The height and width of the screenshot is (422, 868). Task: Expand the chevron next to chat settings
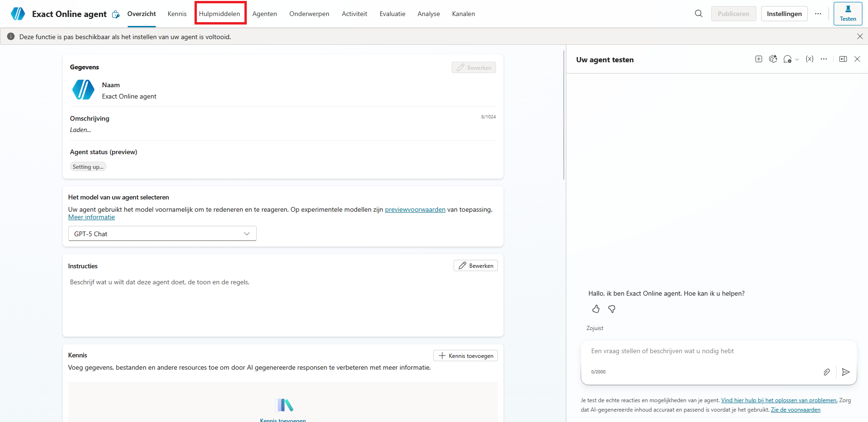click(x=797, y=59)
